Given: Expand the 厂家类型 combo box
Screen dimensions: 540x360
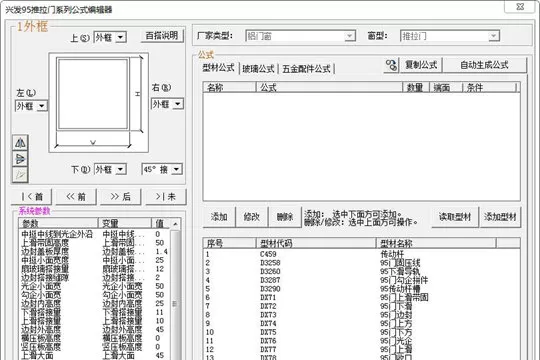Looking at the screenshot, I should point(350,36).
